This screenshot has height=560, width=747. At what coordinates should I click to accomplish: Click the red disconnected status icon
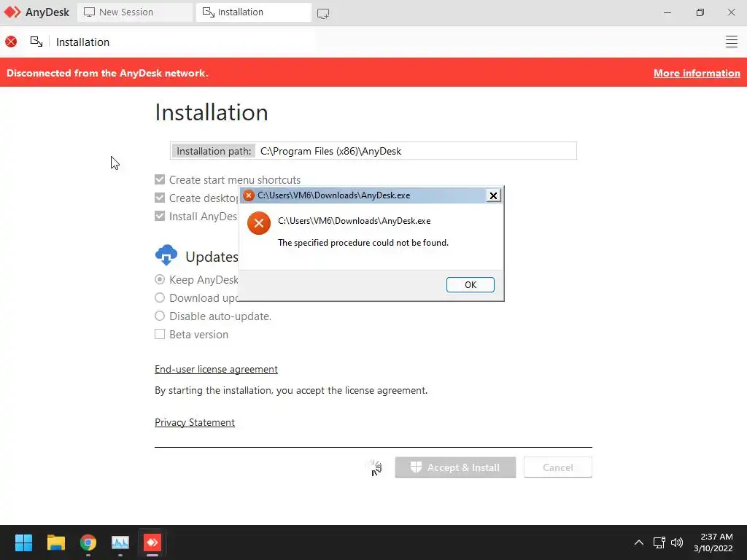11,42
